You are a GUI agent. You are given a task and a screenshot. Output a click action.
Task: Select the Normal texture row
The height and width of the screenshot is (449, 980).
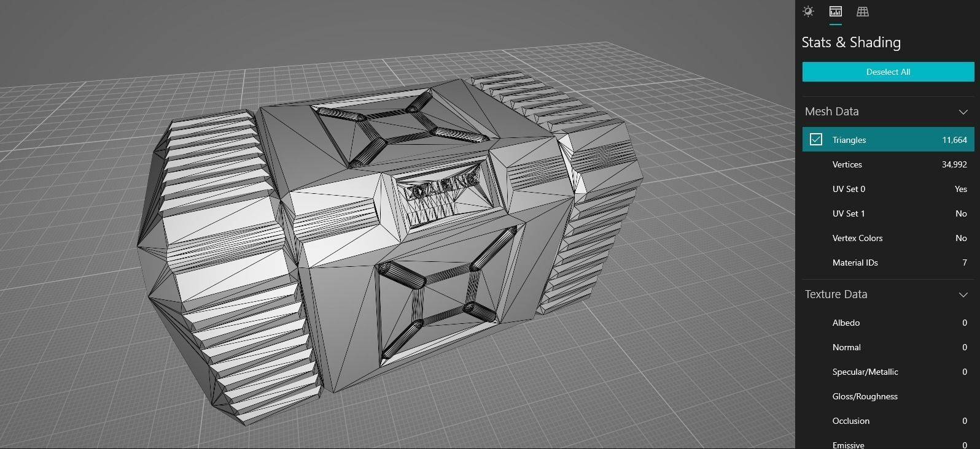(888, 347)
